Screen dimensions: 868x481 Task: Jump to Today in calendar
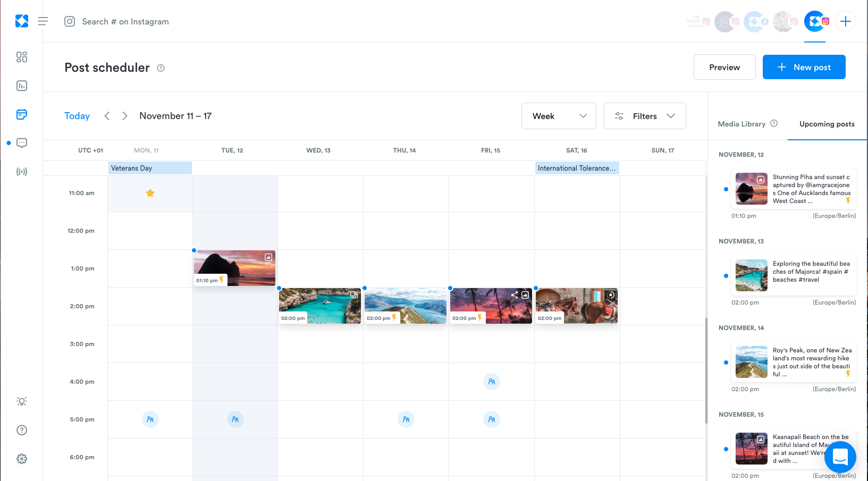[x=77, y=116]
